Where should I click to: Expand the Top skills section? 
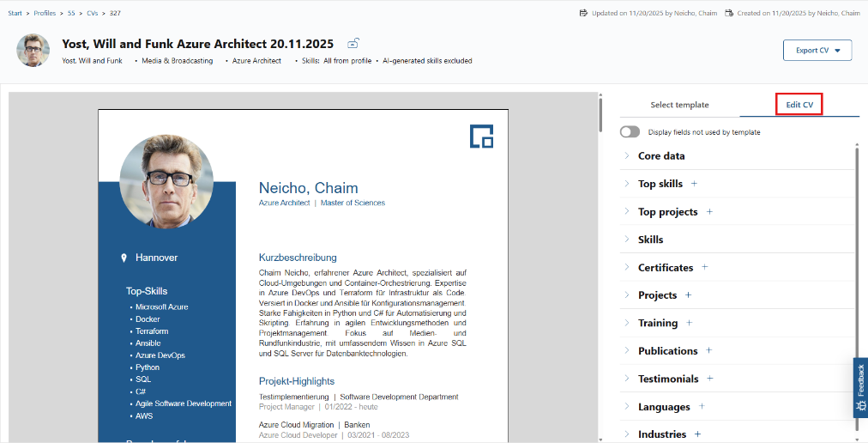[627, 184]
